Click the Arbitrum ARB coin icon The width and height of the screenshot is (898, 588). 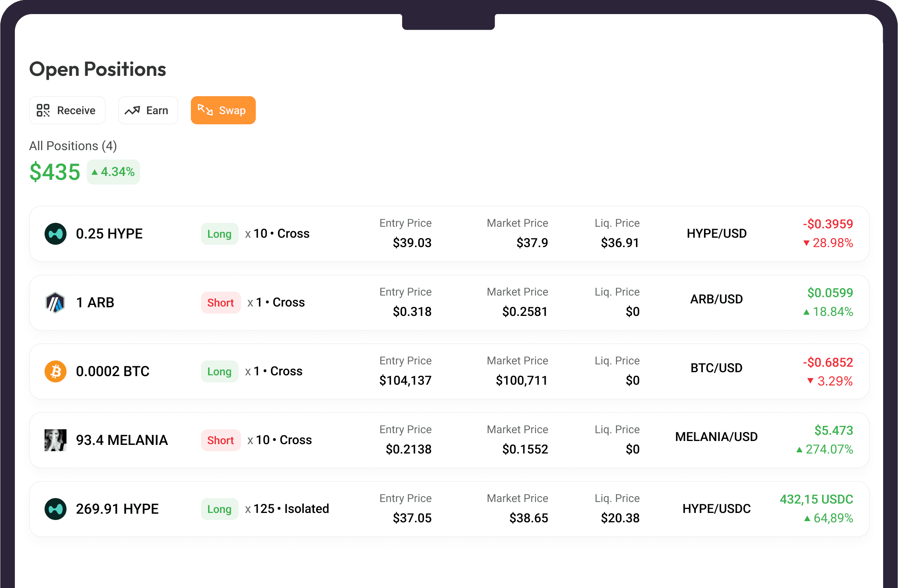tap(56, 303)
